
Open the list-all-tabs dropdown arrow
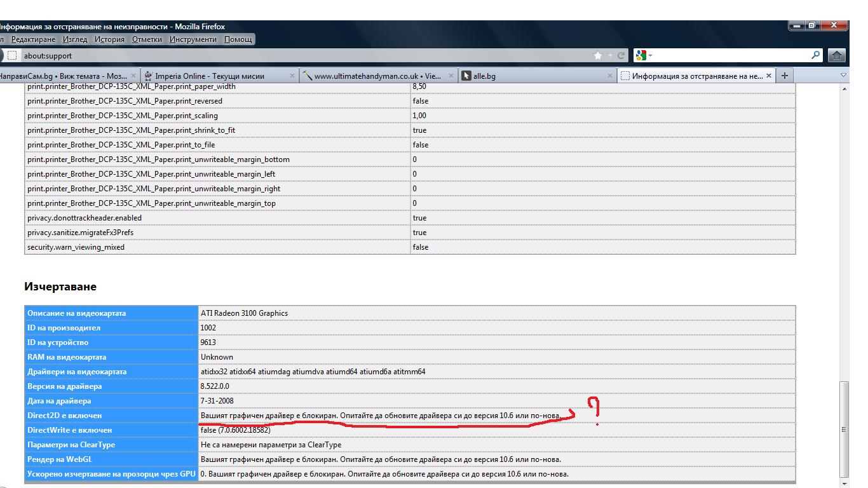(x=844, y=76)
